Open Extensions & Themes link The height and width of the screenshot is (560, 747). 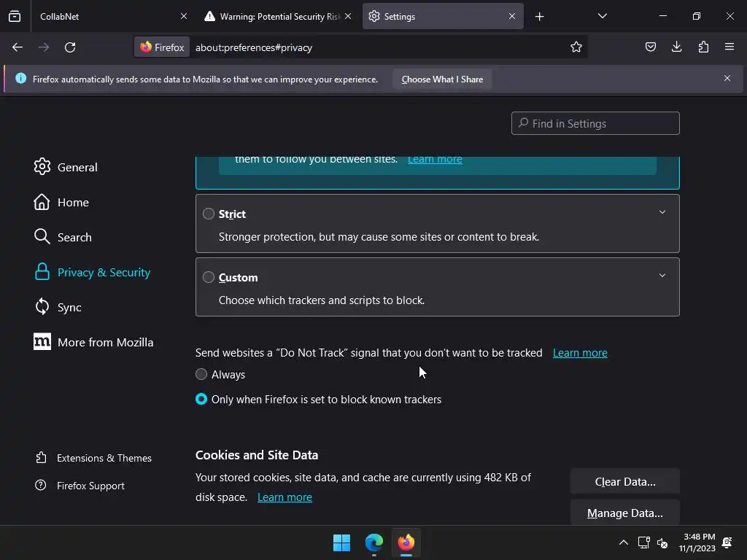(94, 458)
